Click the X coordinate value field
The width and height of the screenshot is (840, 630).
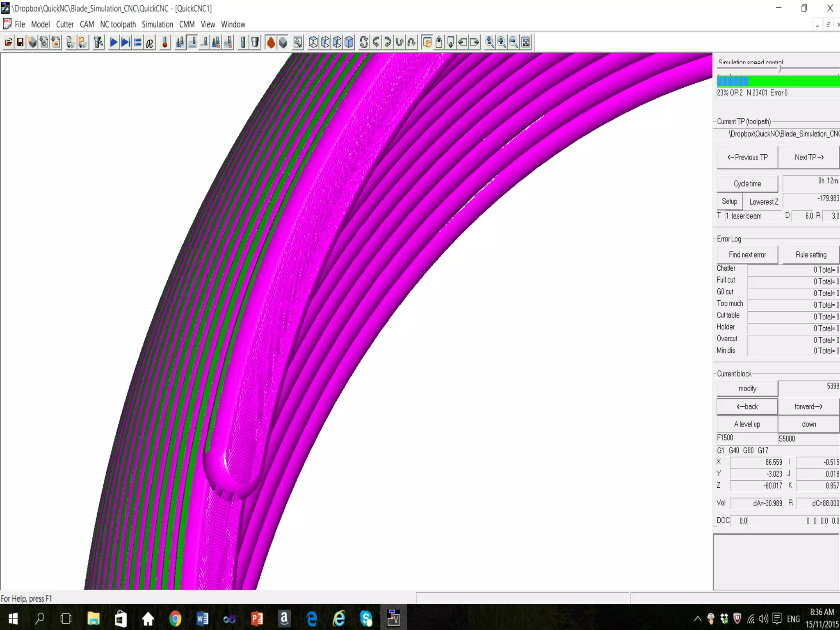(756, 462)
